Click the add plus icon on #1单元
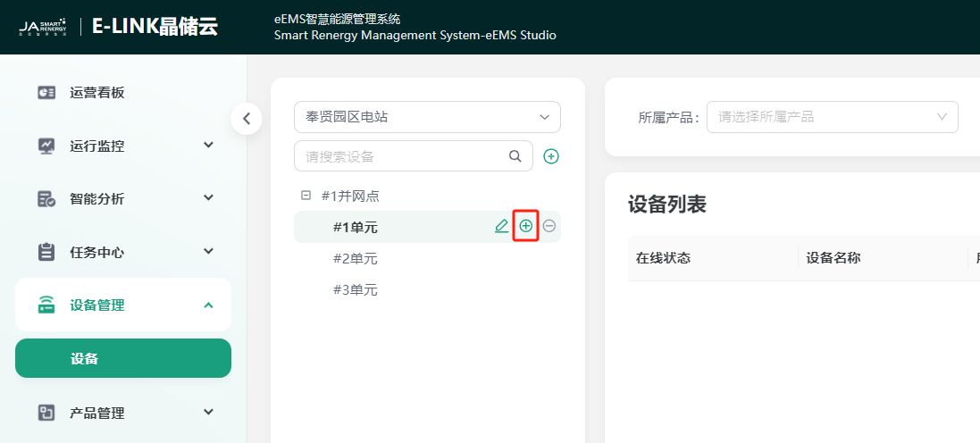This screenshot has height=443, width=980. pos(526,227)
